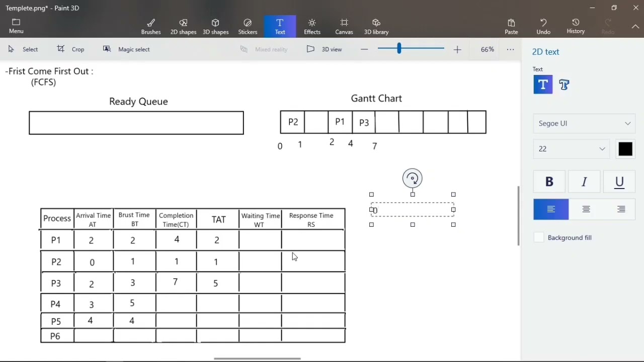Open the font size 22 dropdown

[x=571, y=149]
